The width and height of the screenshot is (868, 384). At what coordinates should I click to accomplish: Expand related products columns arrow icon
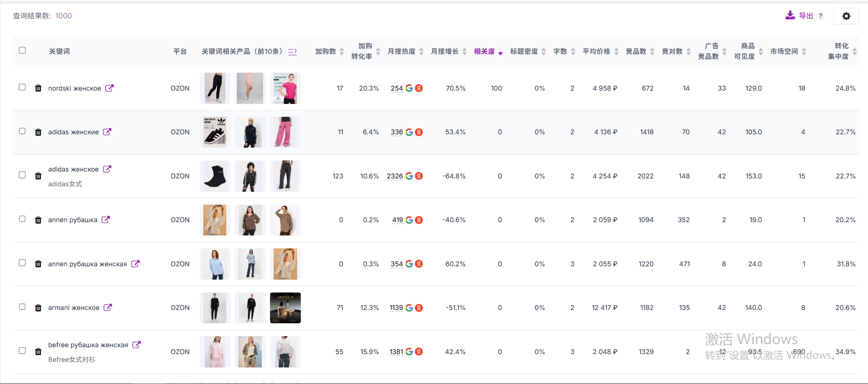pos(293,52)
